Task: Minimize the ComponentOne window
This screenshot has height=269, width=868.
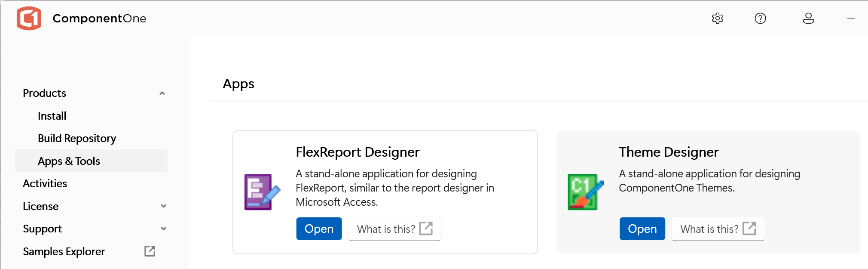Action: tap(851, 19)
